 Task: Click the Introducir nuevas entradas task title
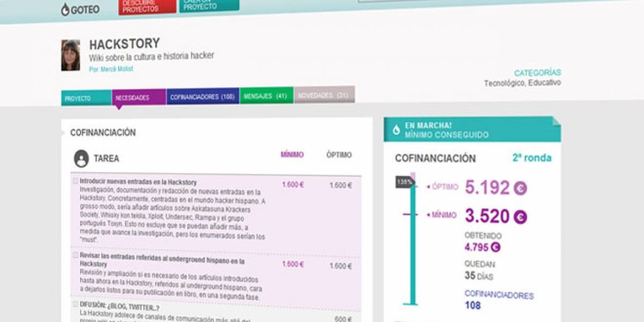(x=138, y=182)
